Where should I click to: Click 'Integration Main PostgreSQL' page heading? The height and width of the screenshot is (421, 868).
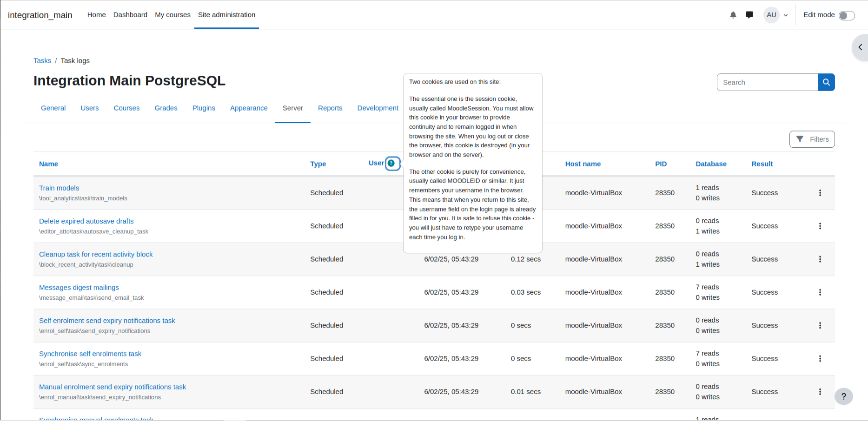click(129, 81)
